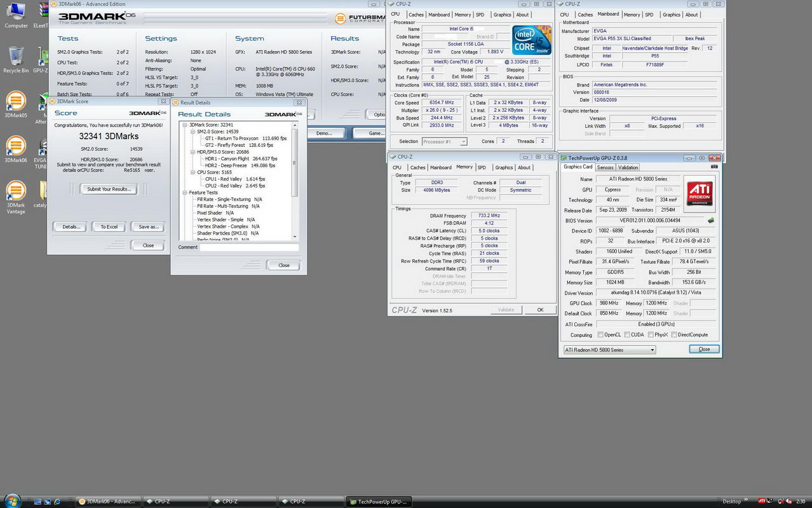Open the Processor #1 selection dropdown

pos(445,141)
